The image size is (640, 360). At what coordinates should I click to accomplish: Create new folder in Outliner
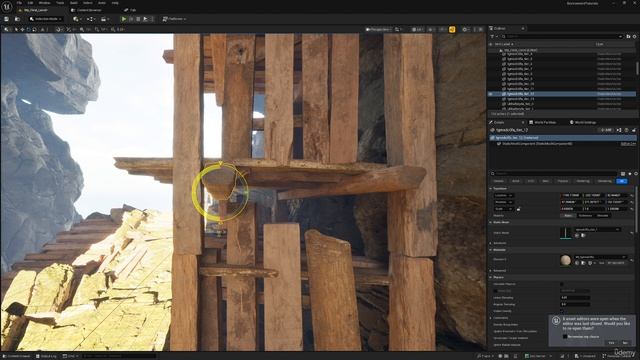click(x=628, y=36)
